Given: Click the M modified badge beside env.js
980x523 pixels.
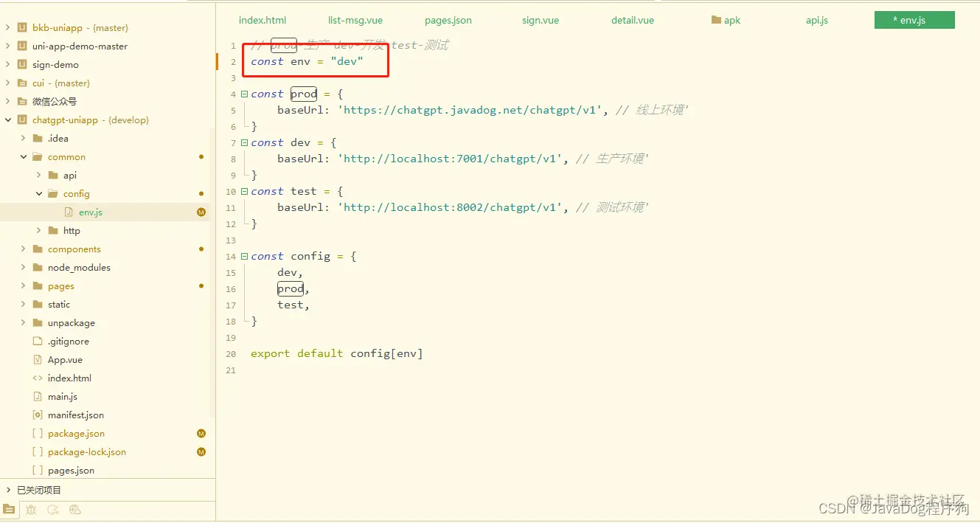Looking at the screenshot, I should (x=201, y=212).
